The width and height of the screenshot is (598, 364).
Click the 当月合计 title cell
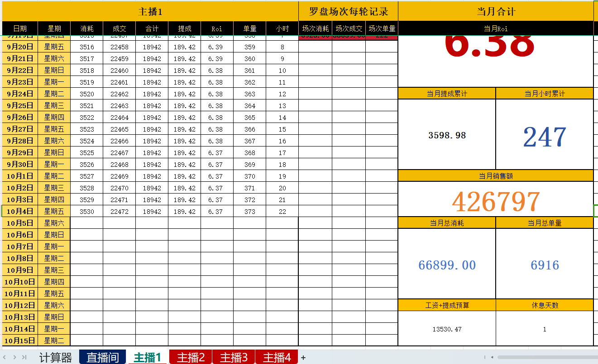click(x=496, y=11)
